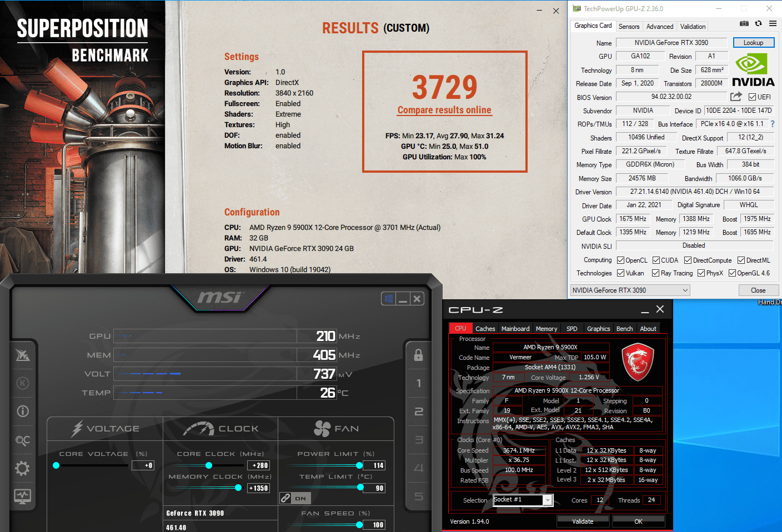The image size is (782, 532).
Task: Click the Core Clock +280 value field
Action: 259,465
